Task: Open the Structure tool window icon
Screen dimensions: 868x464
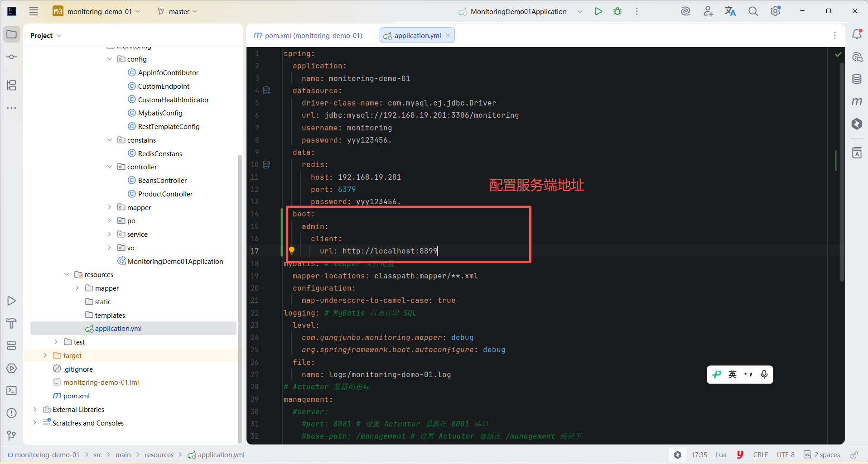Action: coord(12,85)
